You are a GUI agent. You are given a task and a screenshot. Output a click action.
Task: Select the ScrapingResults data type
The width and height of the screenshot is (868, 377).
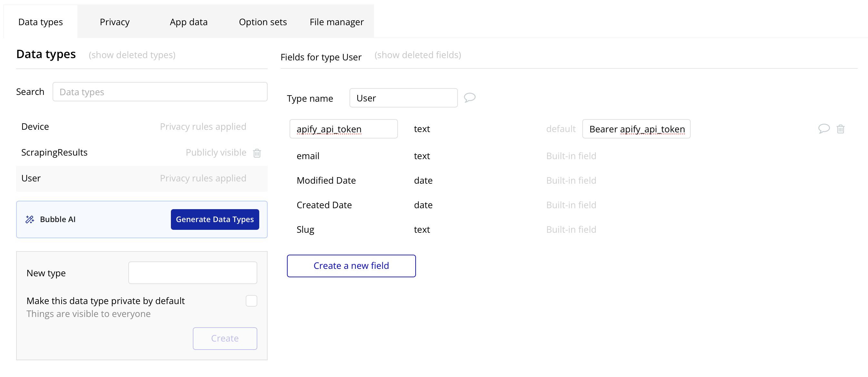coord(54,152)
